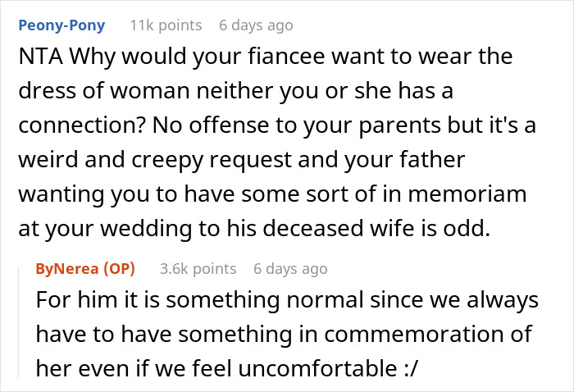Click line starting dress of woman neither
The width and height of the screenshot is (574, 392).
(236, 91)
